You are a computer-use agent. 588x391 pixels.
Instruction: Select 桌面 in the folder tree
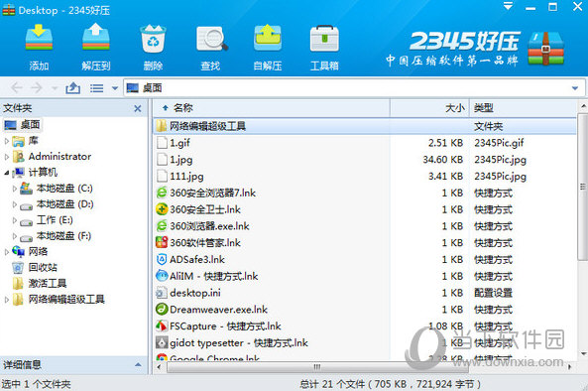[30, 124]
